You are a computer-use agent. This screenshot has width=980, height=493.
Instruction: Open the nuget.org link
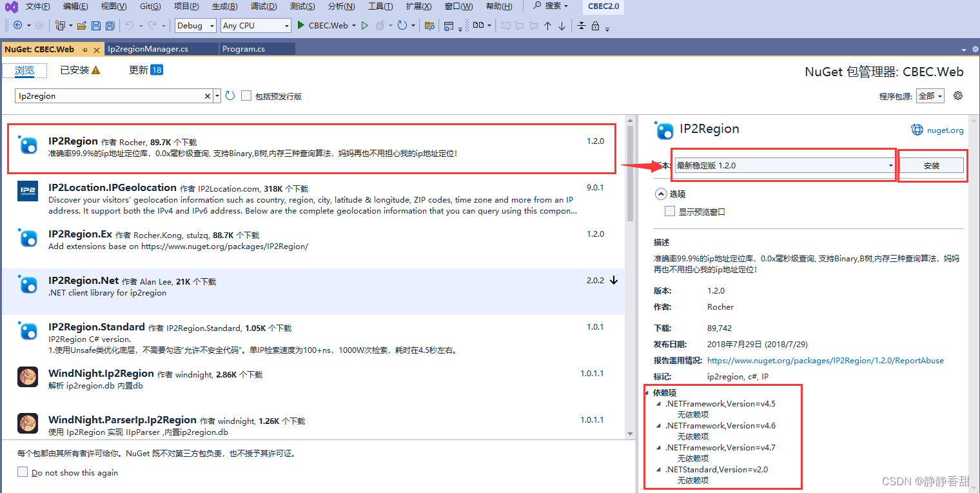point(945,130)
